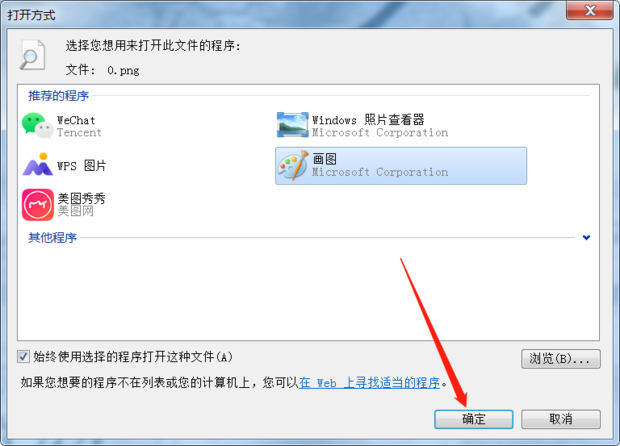The width and height of the screenshot is (620, 446).
Task: Open the 浏览(B)... file browser
Action: pyautogui.click(x=561, y=359)
